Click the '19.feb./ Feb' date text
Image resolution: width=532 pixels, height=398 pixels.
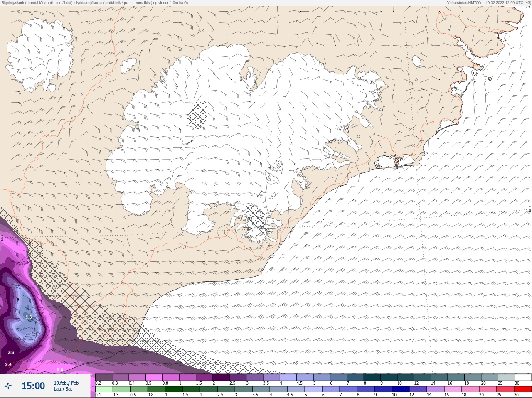(66, 383)
